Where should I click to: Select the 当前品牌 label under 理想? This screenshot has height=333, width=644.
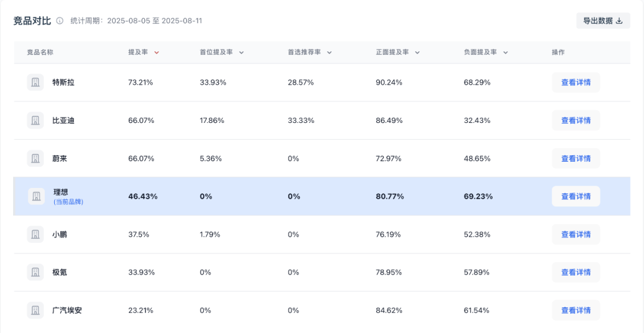click(x=68, y=202)
